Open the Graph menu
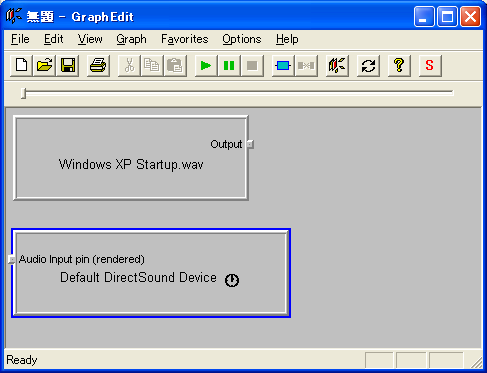Viewport: 487px width, 373px height. point(131,39)
